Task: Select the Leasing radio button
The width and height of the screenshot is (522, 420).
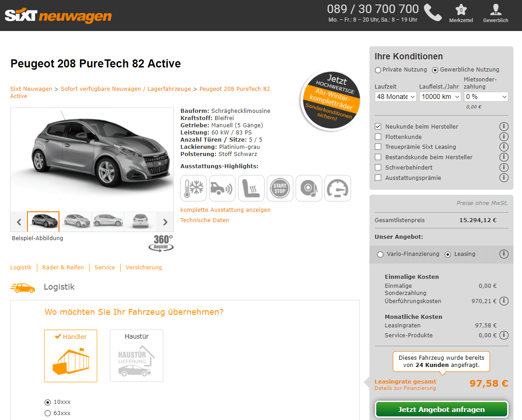Action: coord(448,255)
